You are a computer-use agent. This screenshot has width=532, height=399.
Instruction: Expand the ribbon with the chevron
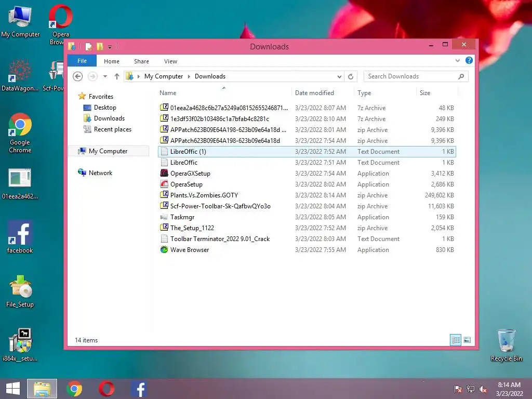(x=457, y=61)
